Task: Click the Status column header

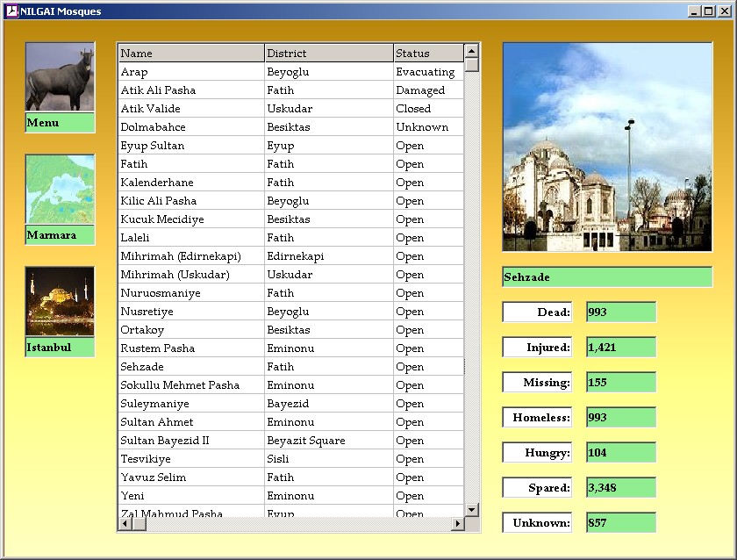Action: tap(427, 54)
